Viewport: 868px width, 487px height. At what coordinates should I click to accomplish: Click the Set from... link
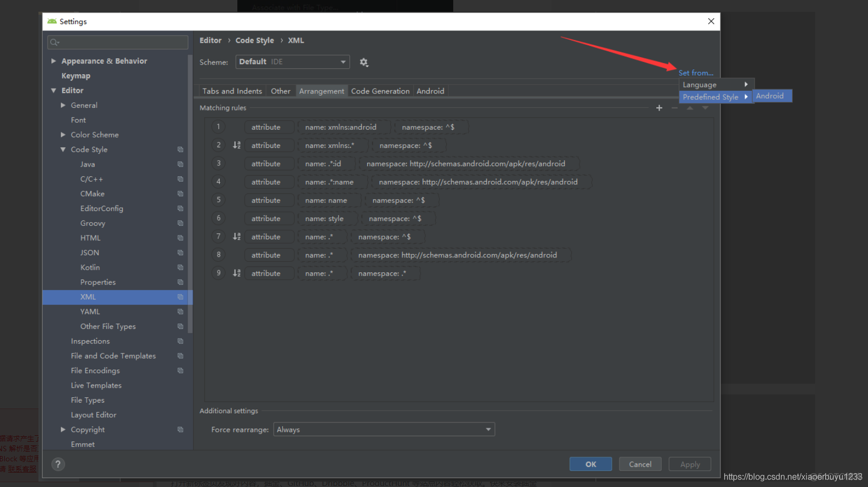coord(696,73)
